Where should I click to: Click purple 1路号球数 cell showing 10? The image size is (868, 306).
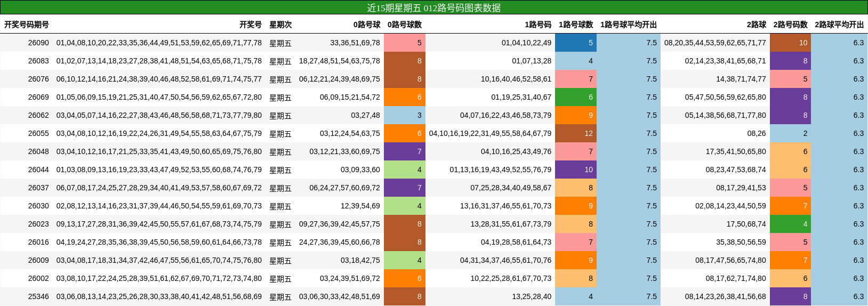[x=576, y=170]
